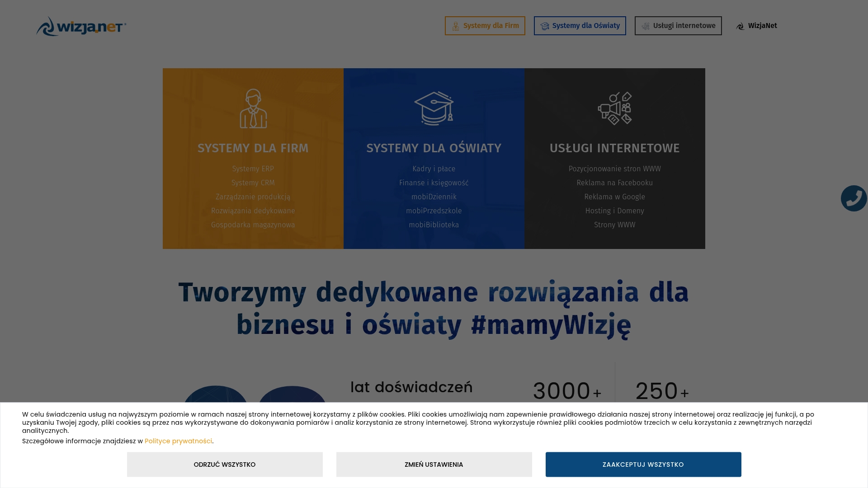Viewport: 868px width, 488px height.
Task: Click the 250+ counter text
Action: pos(662,391)
